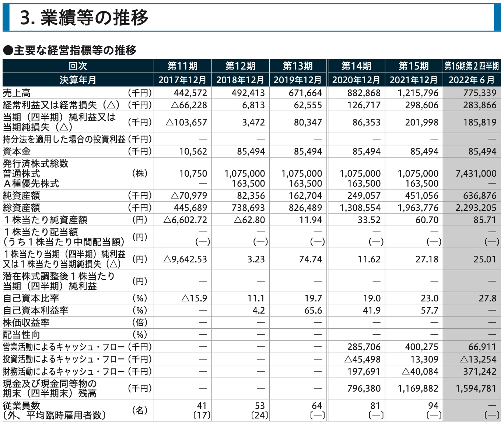504x424 pixels.
Task: Click the heading 3. 業績等の推移
Action: [84, 18]
